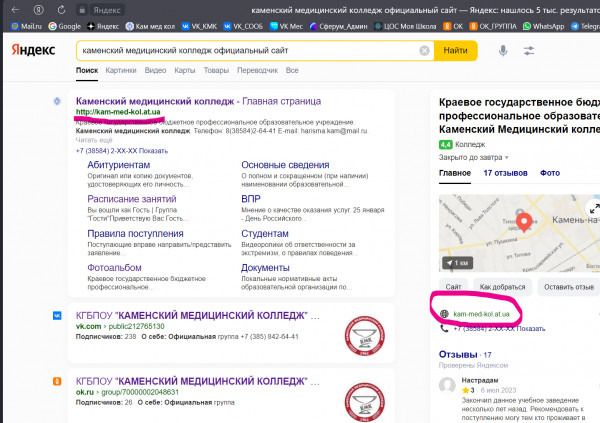This screenshot has height=423, width=600.
Task: Go back with the browser back arrow
Action: [15, 10]
